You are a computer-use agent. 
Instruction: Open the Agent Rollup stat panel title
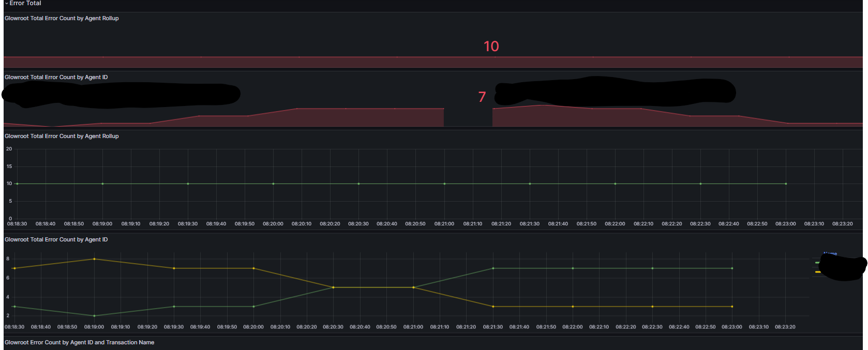coord(62,18)
